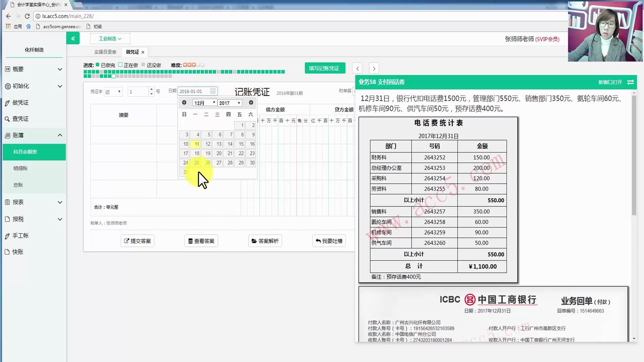The width and height of the screenshot is (644, 362).
Task: Collapse the 账簿 section chevron
Action: pyautogui.click(x=60, y=135)
